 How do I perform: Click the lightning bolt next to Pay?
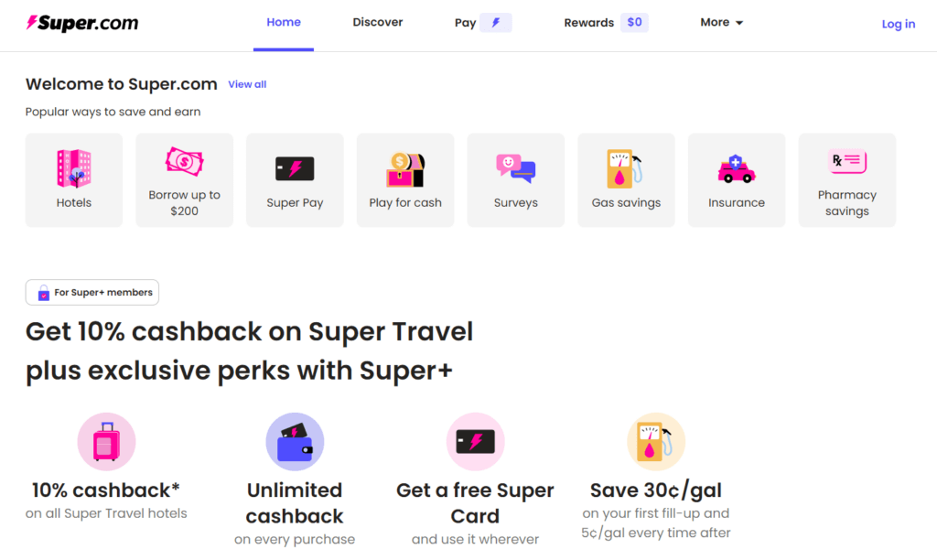(495, 21)
